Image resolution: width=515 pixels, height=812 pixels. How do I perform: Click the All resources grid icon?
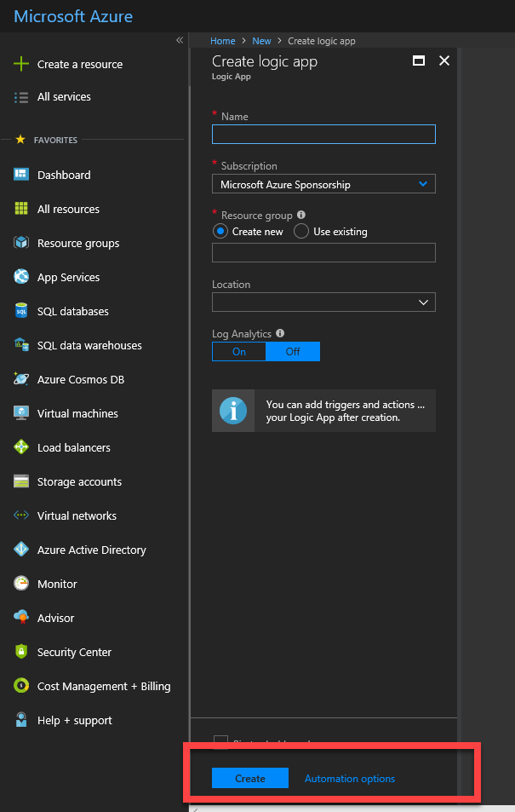[x=21, y=209]
